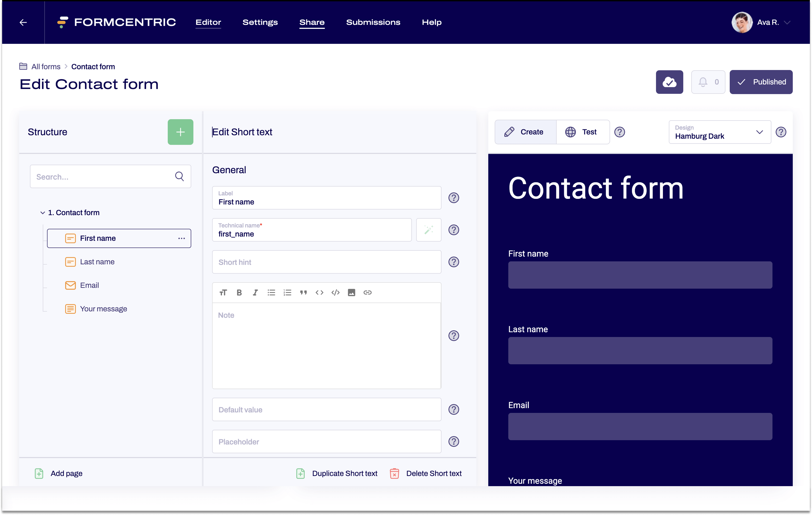Open the notifications bell

708,82
